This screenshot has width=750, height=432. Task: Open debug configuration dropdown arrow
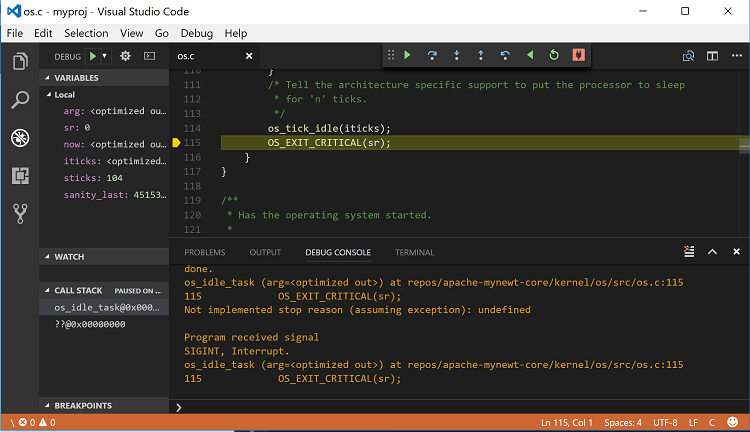tap(104, 56)
